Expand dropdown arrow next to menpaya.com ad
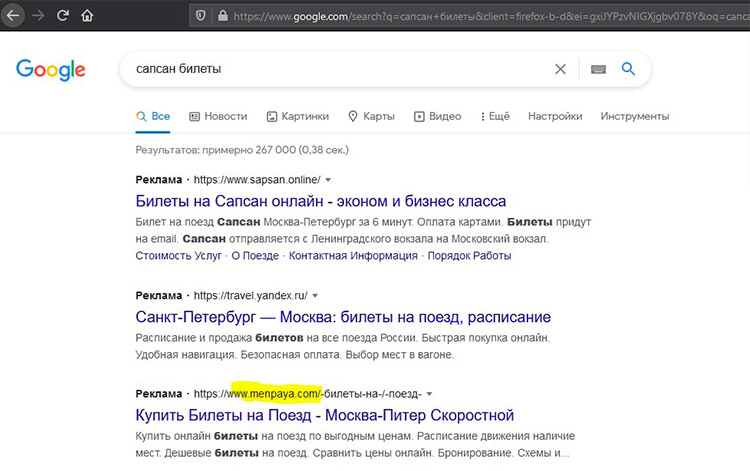This screenshot has height=471, width=750. (x=429, y=394)
